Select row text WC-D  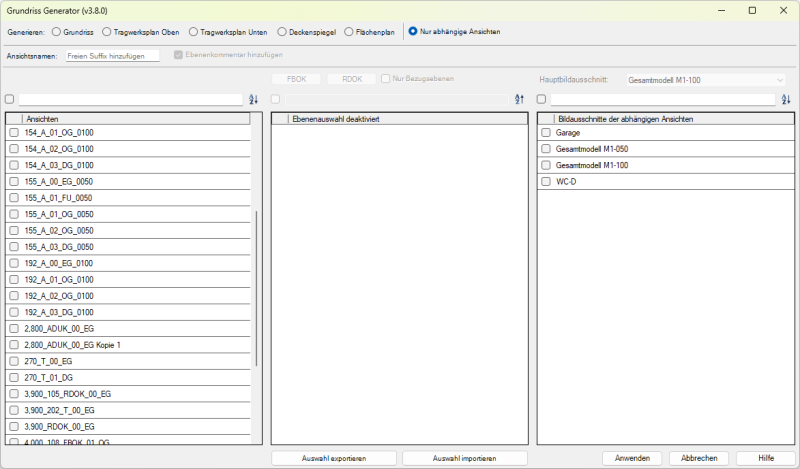566,182
